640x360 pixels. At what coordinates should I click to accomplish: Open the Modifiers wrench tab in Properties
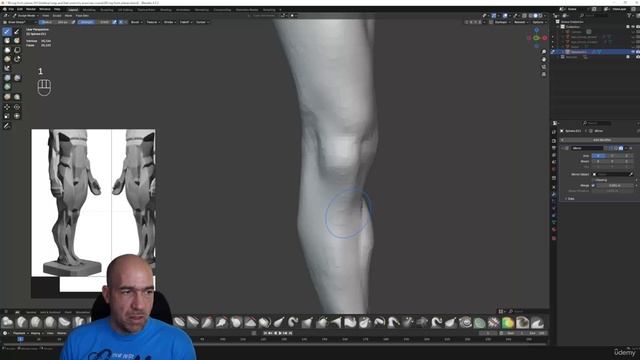554,194
